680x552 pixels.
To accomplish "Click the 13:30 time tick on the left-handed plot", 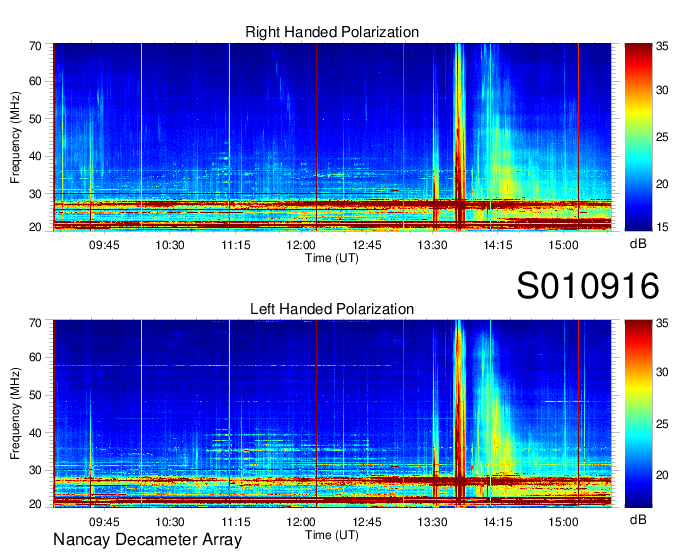I will (432, 522).
